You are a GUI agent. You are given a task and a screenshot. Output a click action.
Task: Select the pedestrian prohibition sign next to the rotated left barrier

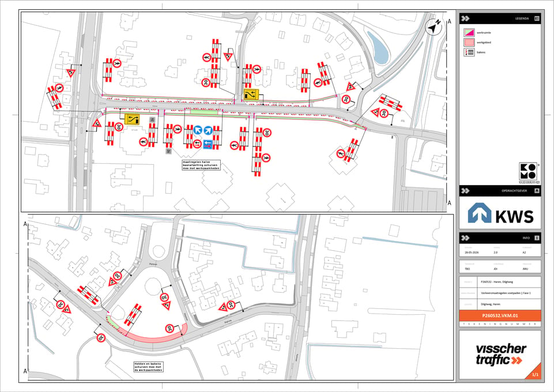[x=59, y=88]
